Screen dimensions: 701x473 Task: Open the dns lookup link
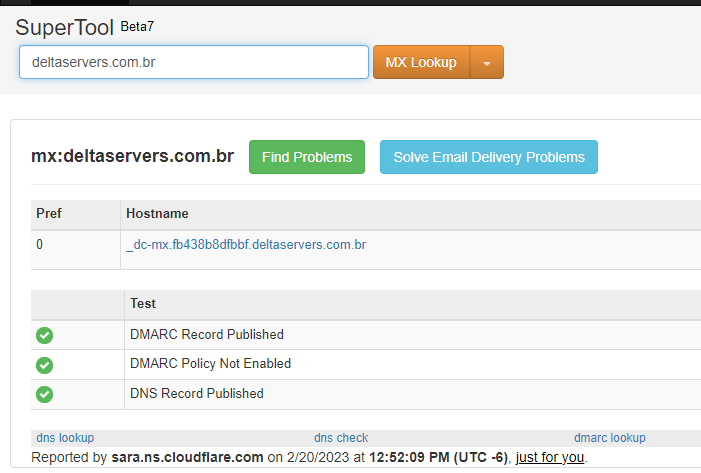pos(65,438)
